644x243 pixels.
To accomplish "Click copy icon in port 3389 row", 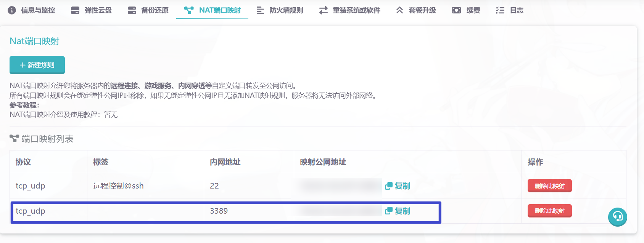I will pyautogui.click(x=389, y=211).
